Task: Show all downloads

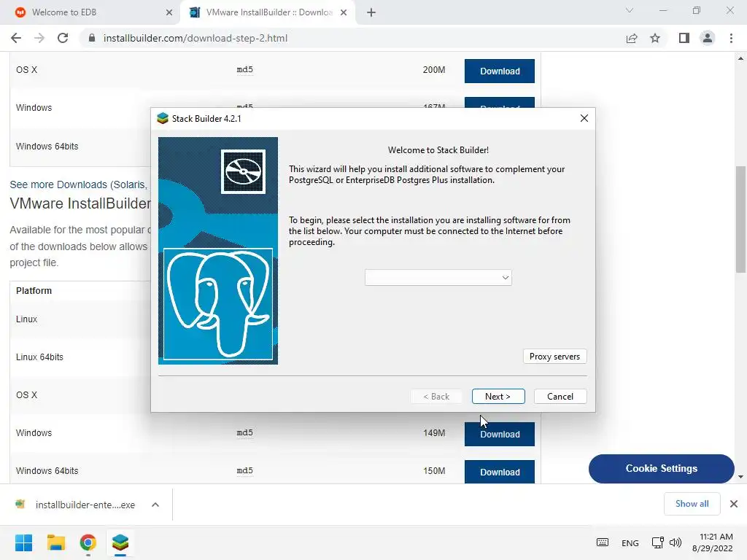Action: point(692,504)
